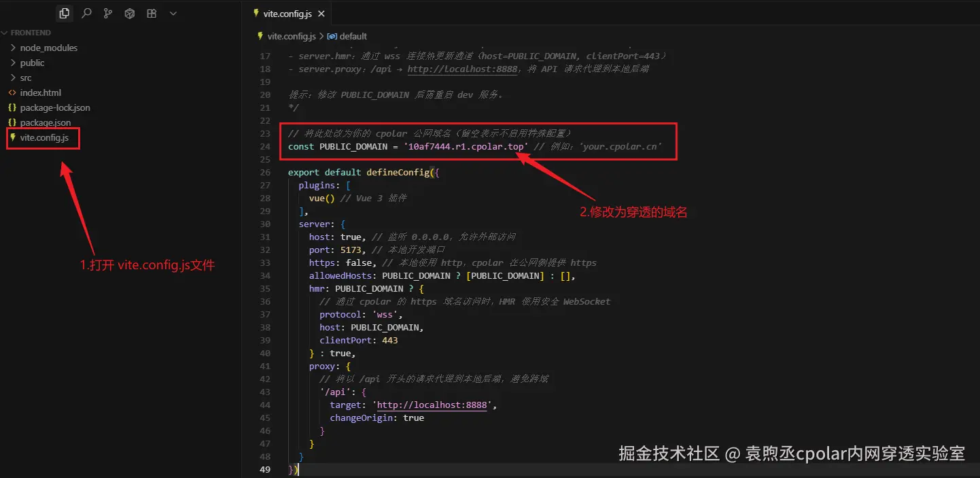Open package-lock.json in the explorer

coord(55,107)
